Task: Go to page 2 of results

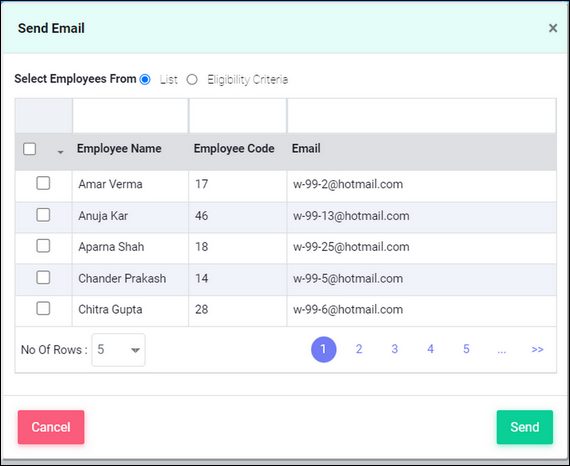Action: coord(359,349)
